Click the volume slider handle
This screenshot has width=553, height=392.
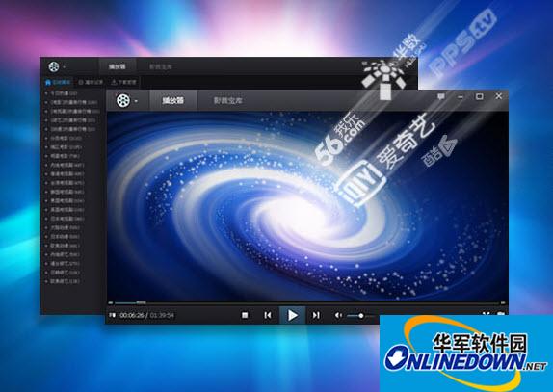(x=360, y=316)
